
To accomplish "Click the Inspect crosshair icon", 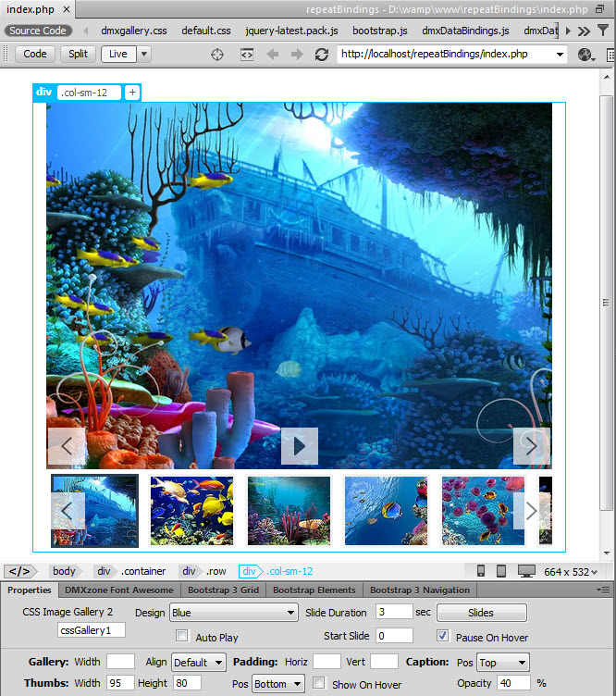I will click(217, 55).
